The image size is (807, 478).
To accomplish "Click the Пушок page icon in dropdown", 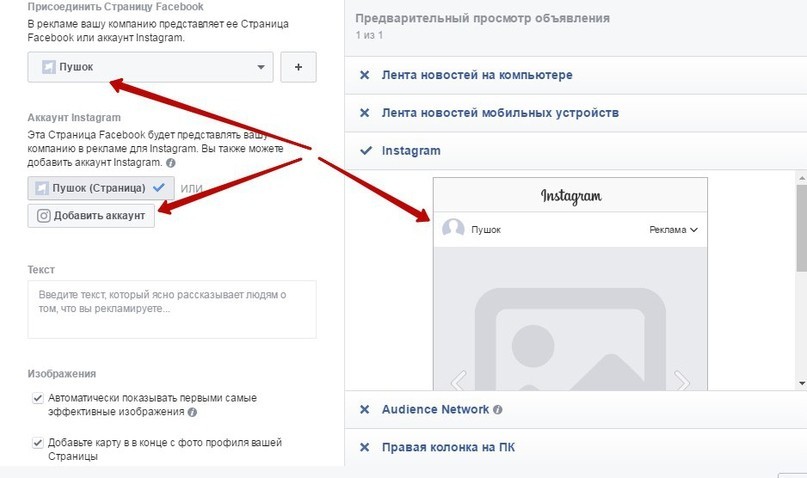I will click(48, 67).
